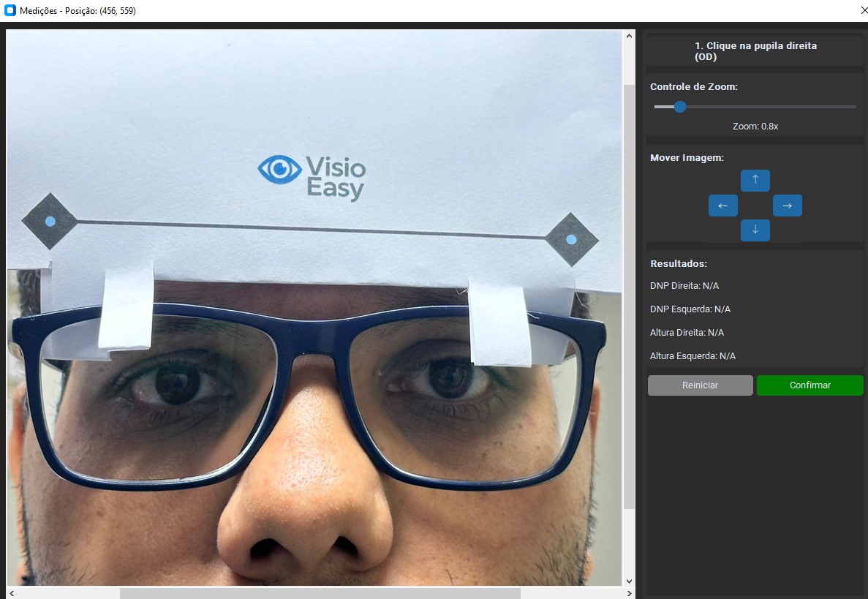
Task: Click the right pupil (OD) in the photo
Action: 177,383
